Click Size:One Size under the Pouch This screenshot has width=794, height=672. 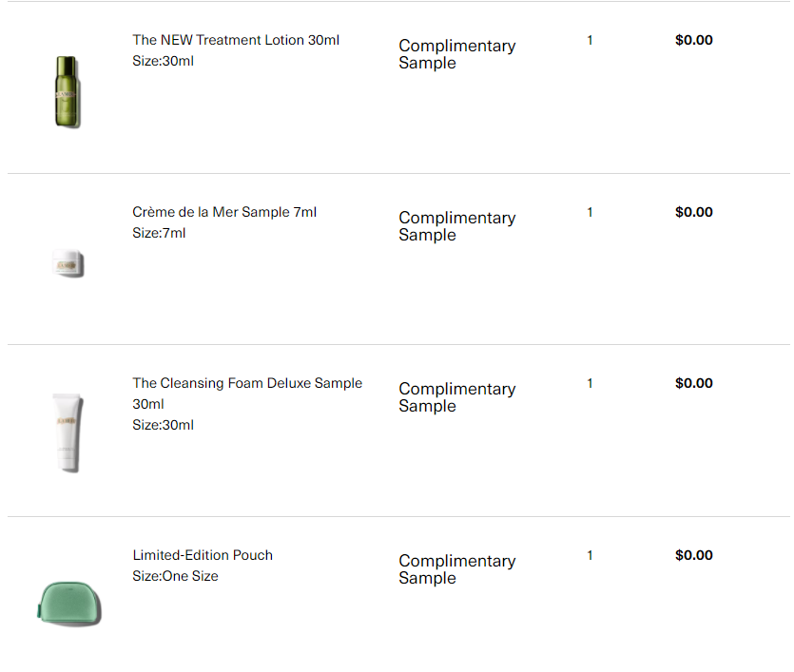click(175, 576)
